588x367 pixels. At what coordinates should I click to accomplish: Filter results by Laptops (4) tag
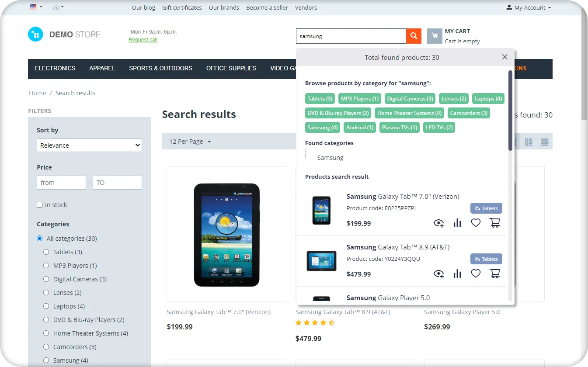488,99
